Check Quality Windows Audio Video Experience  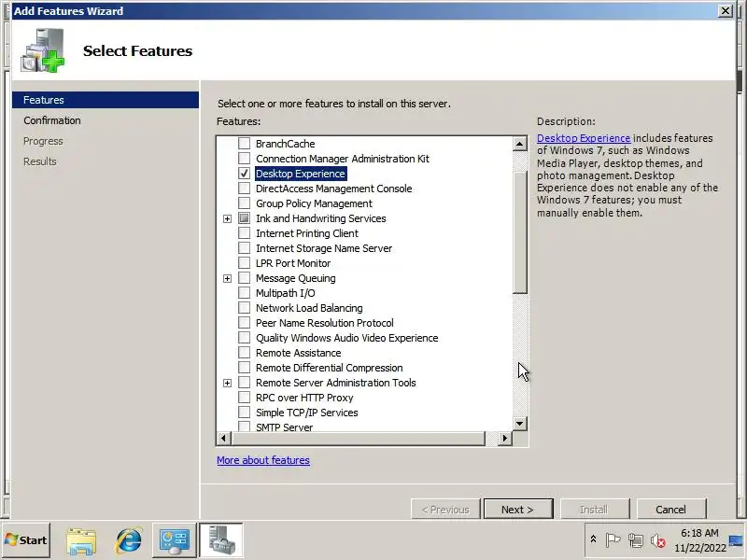(x=244, y=338)
